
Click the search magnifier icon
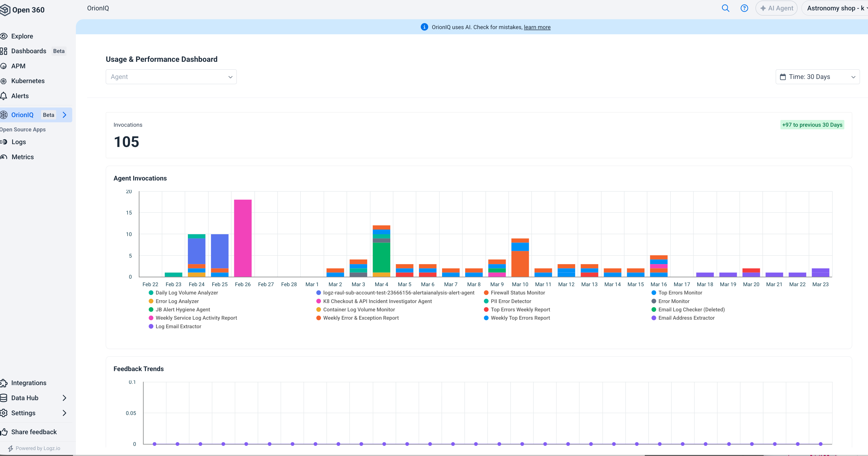pyautogui.click(x=726, y=8)
